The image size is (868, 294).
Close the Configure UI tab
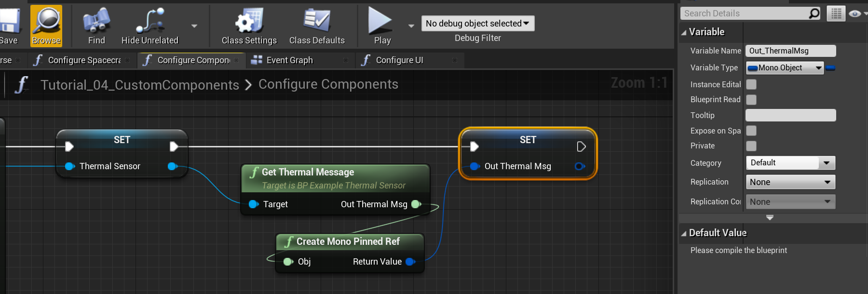(455, 60)
